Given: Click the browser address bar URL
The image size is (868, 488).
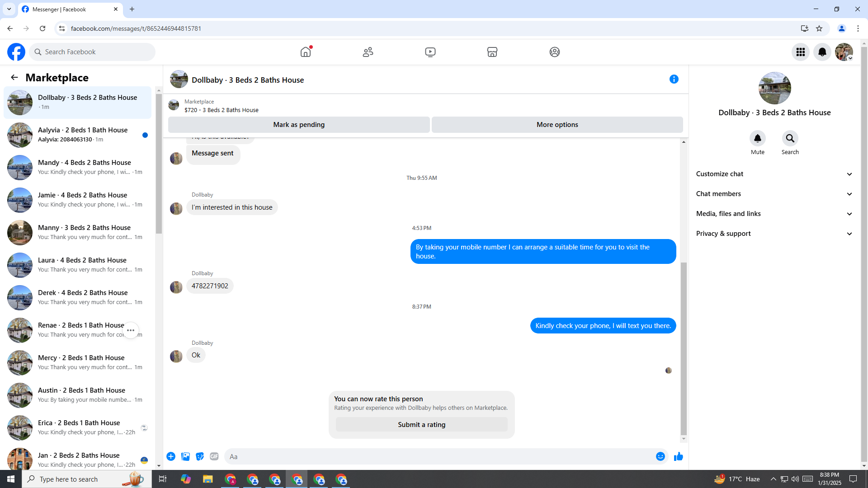Looking at the screenshot, I should [136, 28].
